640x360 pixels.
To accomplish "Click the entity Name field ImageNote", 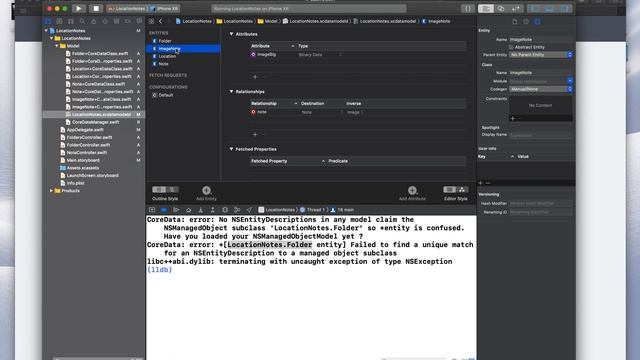I will pos(540,40).
